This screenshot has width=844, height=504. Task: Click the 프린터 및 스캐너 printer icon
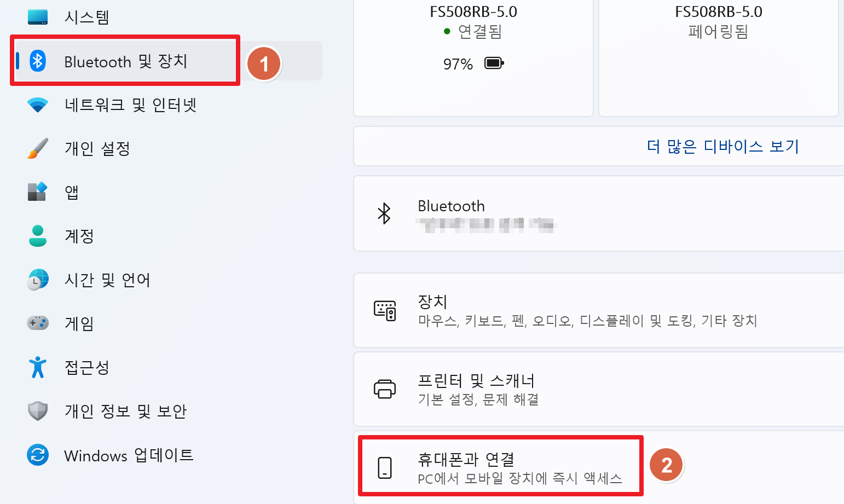[x=385, y=389]
